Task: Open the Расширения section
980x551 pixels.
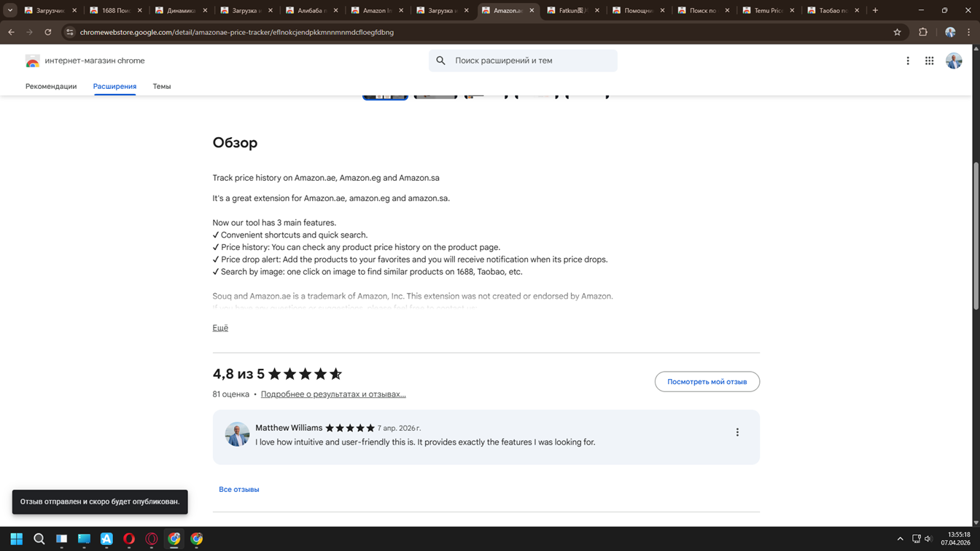Action: 114,86
